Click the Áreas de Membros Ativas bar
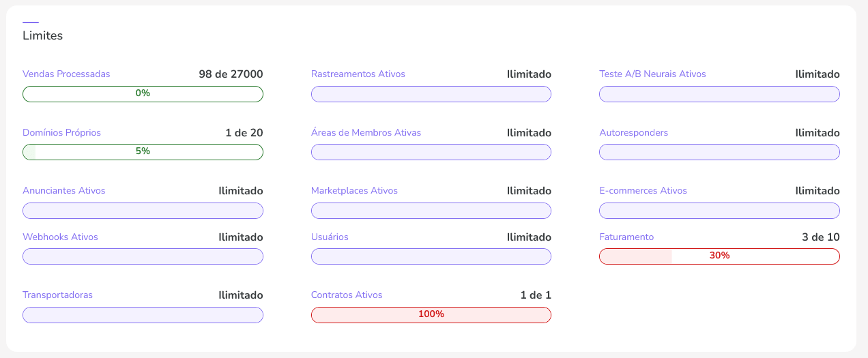Image resolution: width=868 pixels, height=358 pixels. click(x=431, y=152)
